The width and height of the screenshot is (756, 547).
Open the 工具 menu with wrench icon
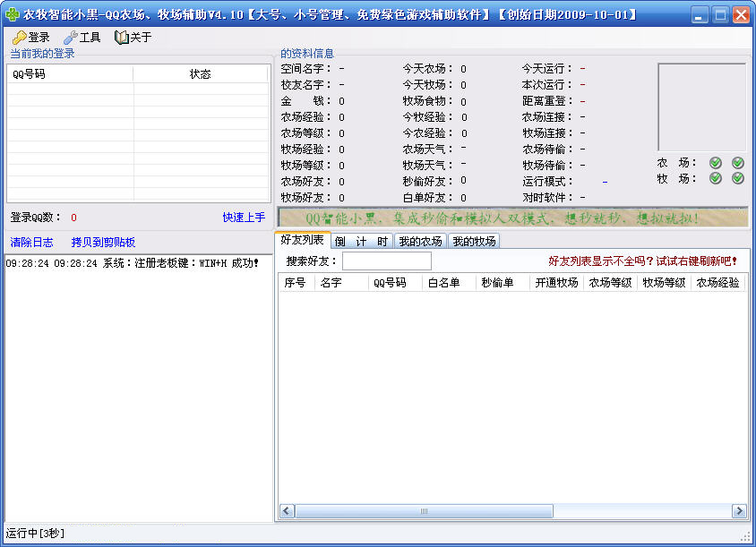[x=82, y=37]
